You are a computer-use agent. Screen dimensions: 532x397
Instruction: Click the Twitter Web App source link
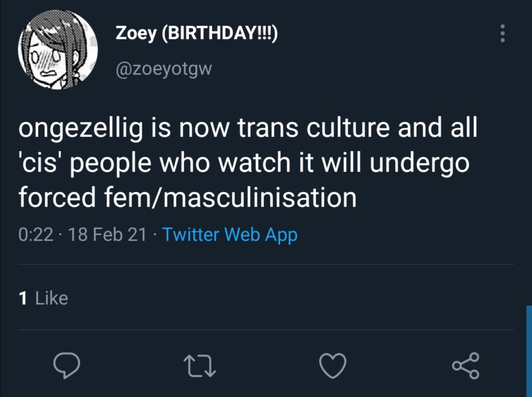click(230, 234)
